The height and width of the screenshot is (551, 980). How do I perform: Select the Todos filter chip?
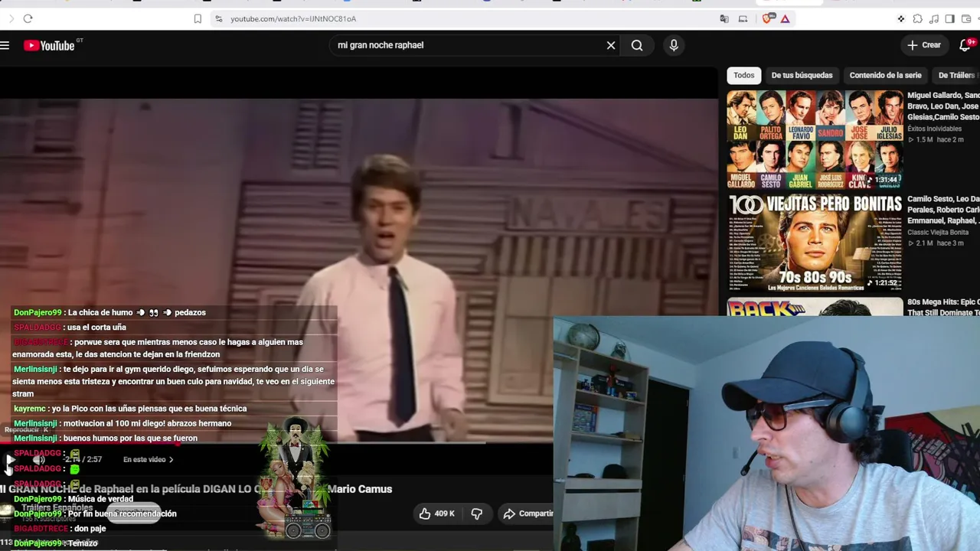click(x=744, y=75)
